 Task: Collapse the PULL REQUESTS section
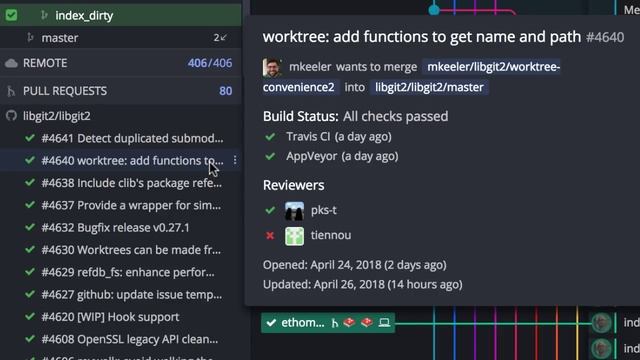121,91
